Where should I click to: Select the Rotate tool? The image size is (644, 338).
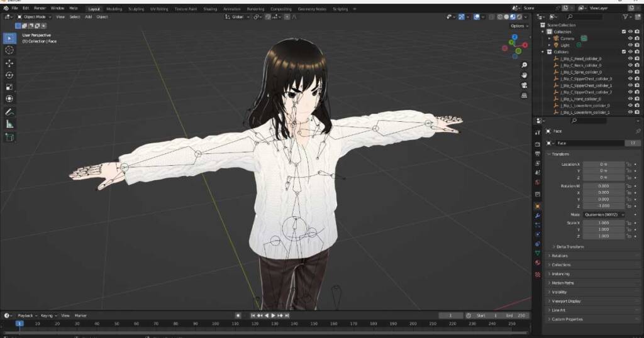[x=9, y=75]
